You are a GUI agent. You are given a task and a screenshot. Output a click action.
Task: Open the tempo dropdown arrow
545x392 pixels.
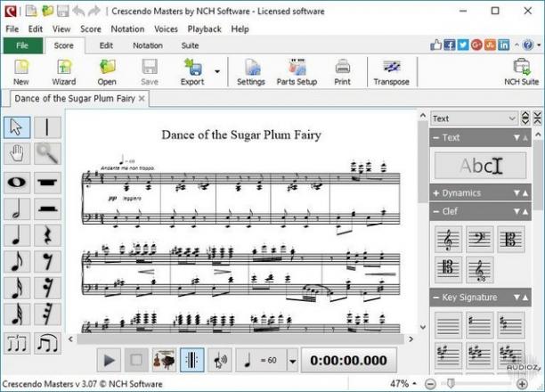pyautogui.click(x=293, y=361)
